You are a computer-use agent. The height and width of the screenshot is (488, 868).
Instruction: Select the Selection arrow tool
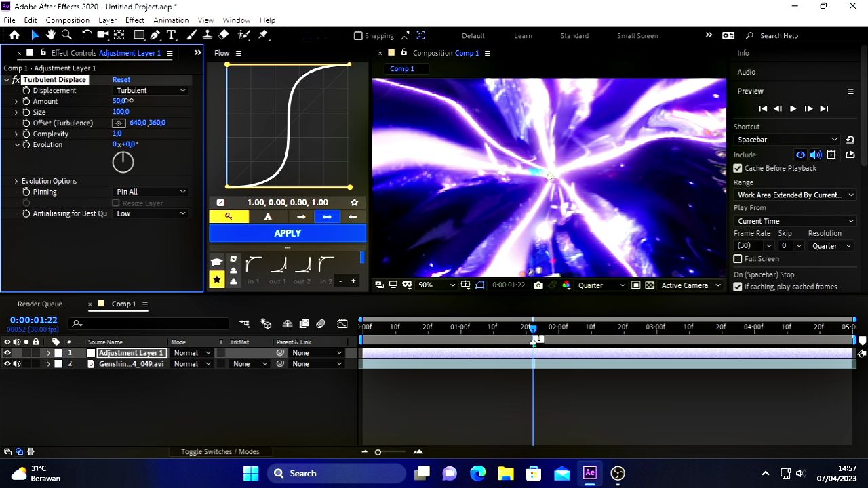point(35,35)
